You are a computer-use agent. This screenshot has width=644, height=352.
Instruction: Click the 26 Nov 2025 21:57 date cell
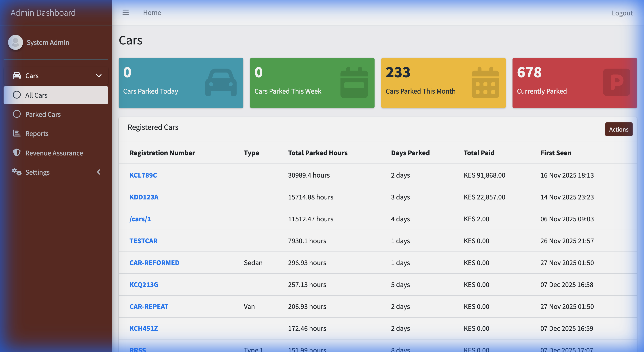[567, 241]
